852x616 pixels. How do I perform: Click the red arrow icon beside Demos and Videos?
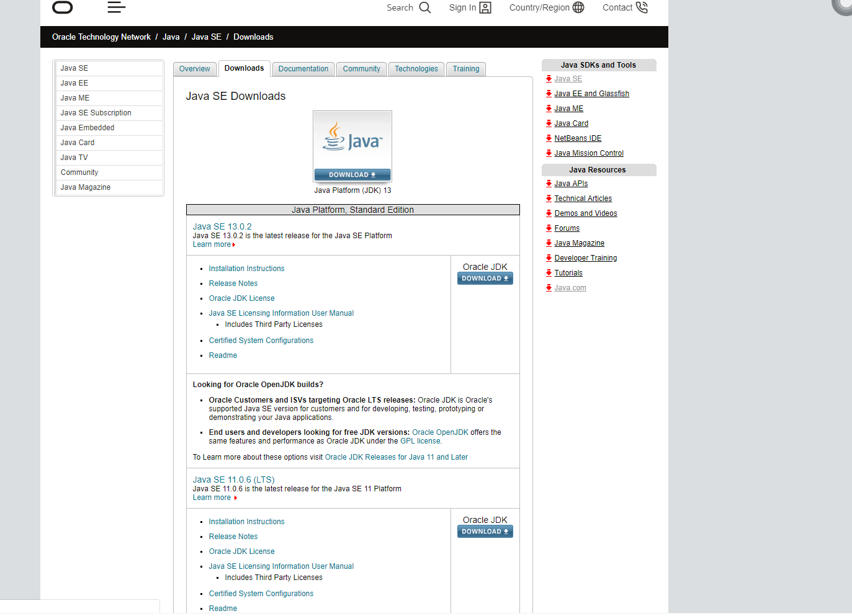[549, 213]
